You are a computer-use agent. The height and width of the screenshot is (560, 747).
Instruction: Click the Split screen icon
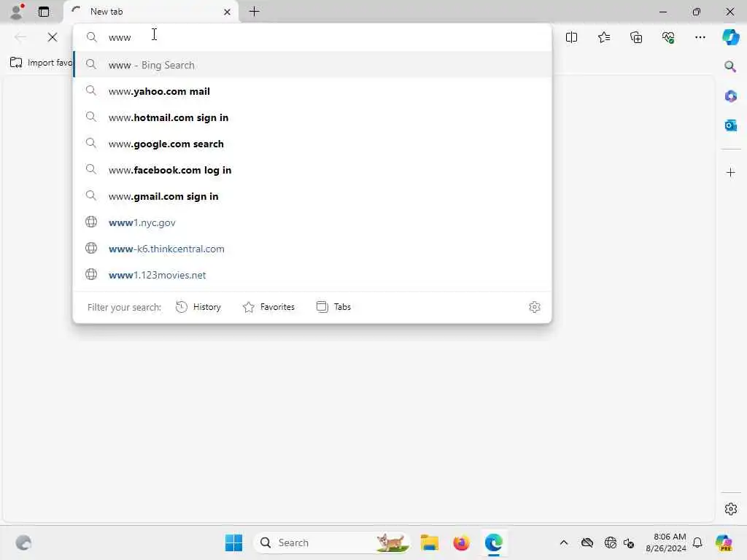tap(572, 37)
